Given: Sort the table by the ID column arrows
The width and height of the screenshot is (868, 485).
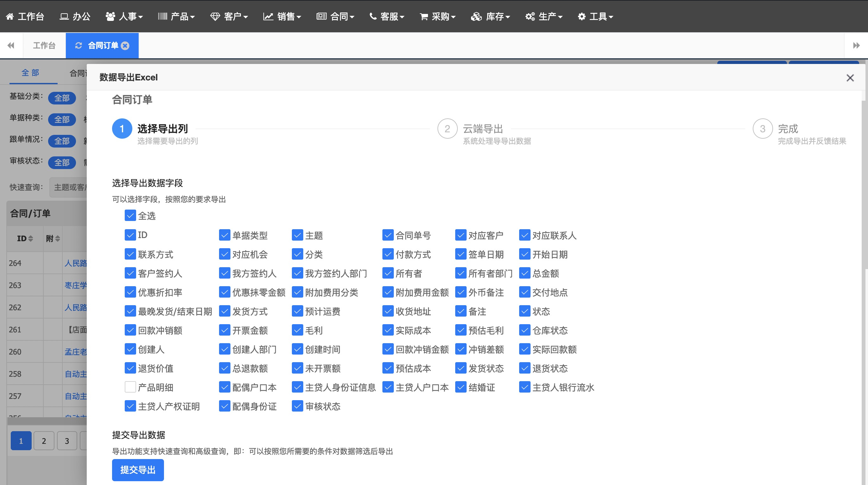Looking at the screenshot, I should tap(31, 239).
